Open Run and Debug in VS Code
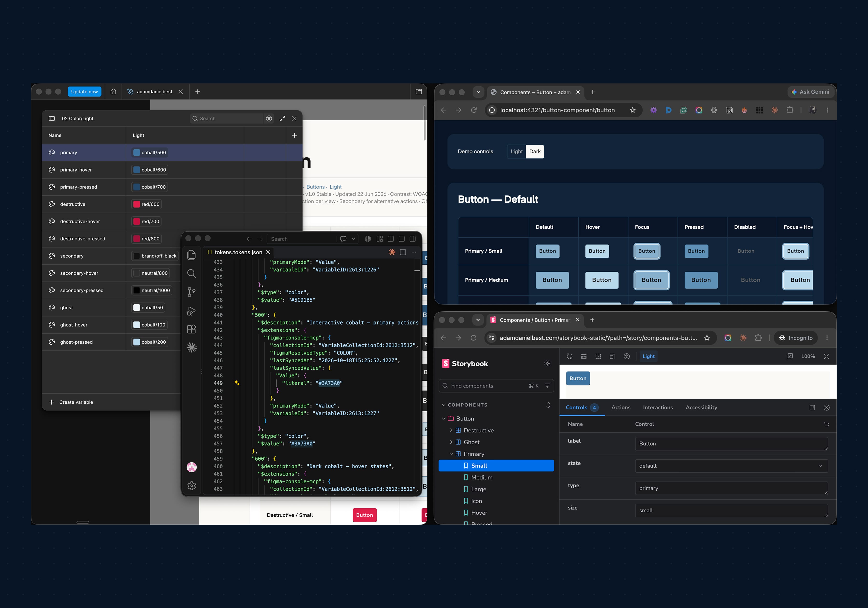Image resolution: width=868 pixels, height=608 pixels. (x=192, y=311)
